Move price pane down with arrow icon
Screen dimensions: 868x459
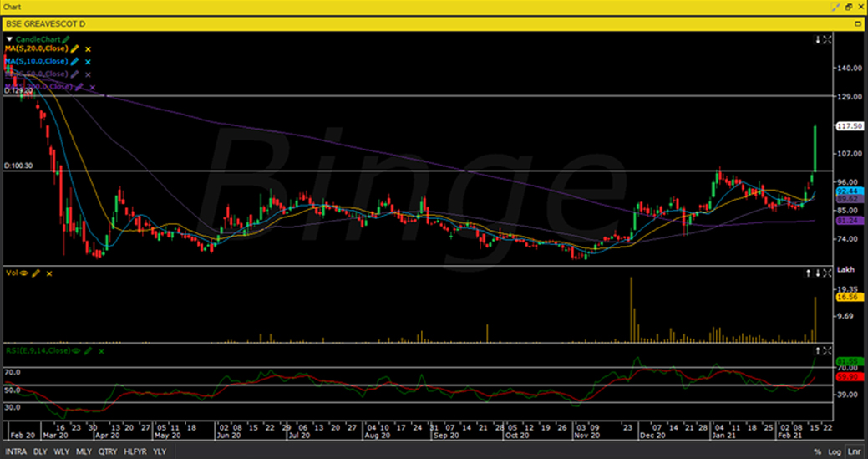click(x=818, y=40)
